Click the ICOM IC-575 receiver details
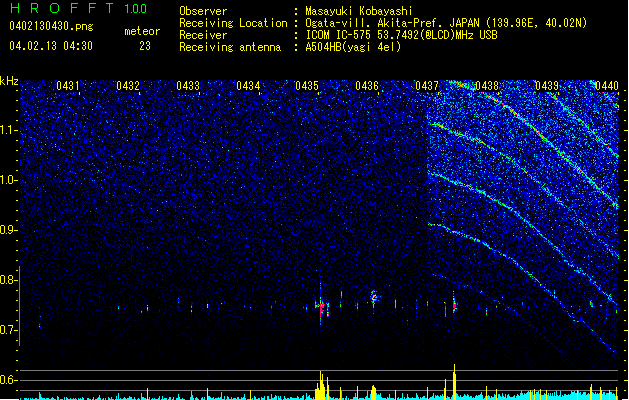The height and width of the screenshot is (400, 629). pyautogui.click(x=401, y=35)
